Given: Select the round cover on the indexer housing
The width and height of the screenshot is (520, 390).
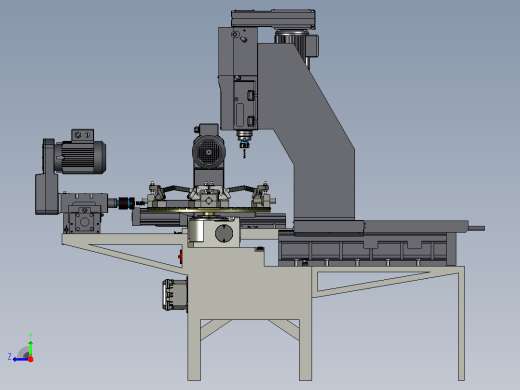Looking at the screenshot, I should tap(224, 233).
